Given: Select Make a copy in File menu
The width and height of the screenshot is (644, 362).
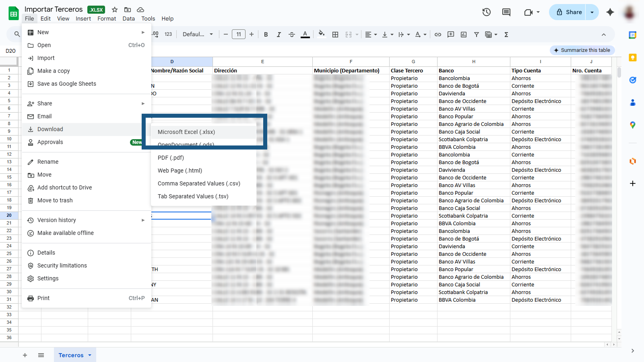Looking at the screenshot, I should (87, 71).
